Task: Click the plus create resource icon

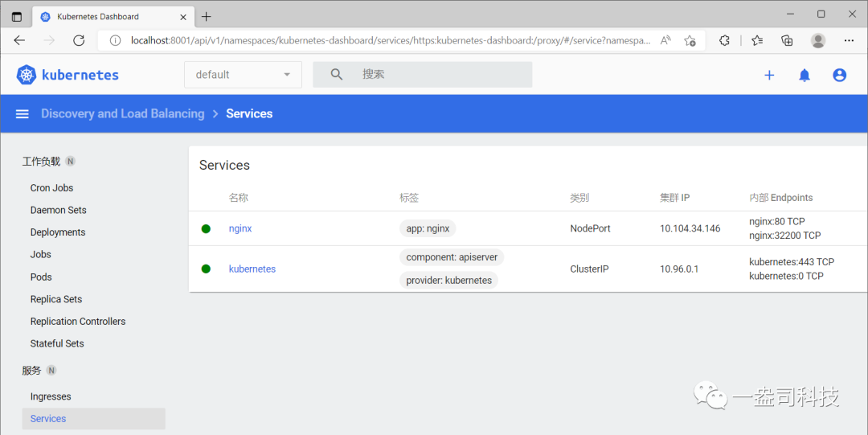Action: click(x=769, y=75)
